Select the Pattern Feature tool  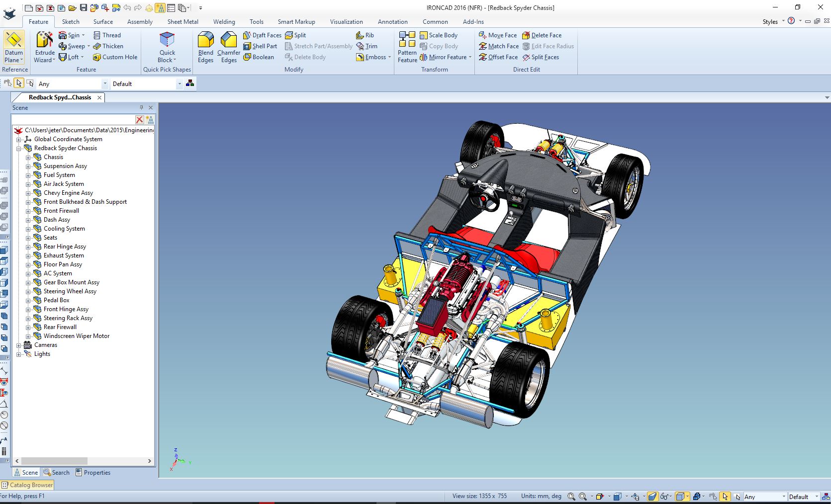(407, 47)
